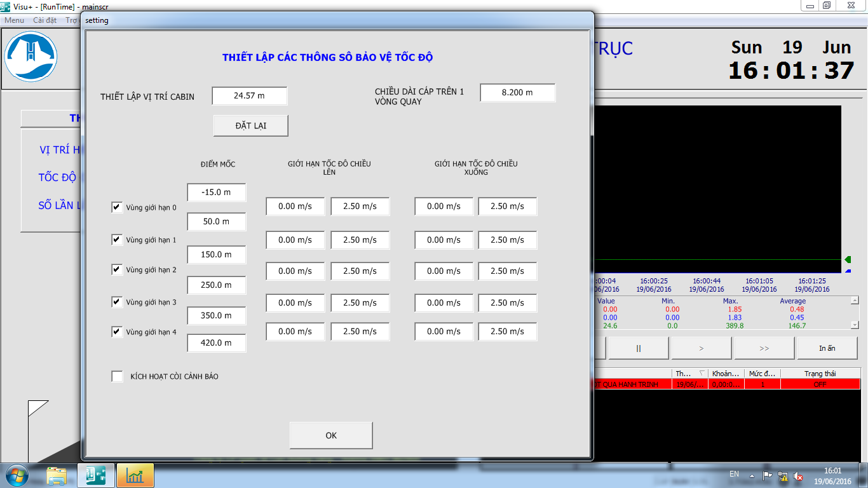Open the chart application in the taskbar
Screen dimensions: 868x488
tap(135, 475)
